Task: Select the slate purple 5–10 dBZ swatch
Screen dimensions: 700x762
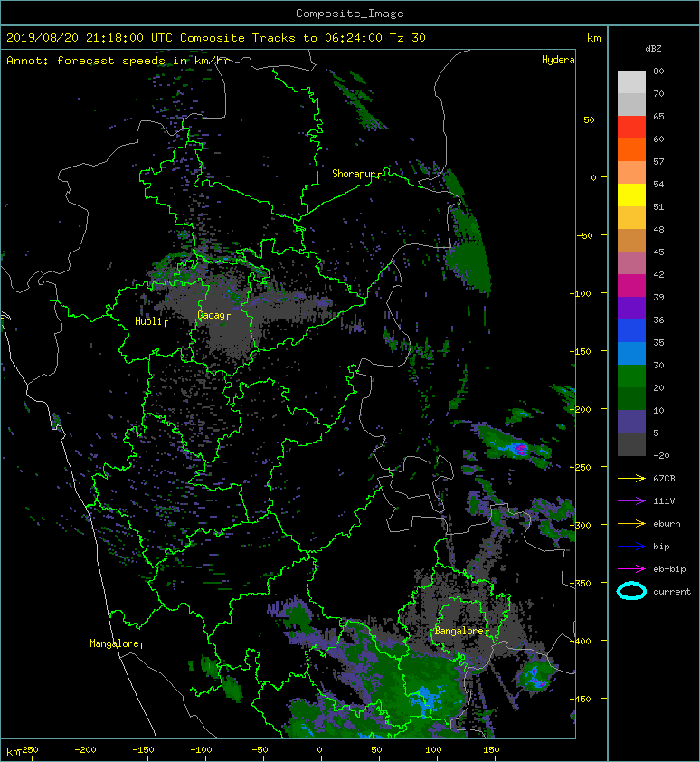Action: click(631, 421)
